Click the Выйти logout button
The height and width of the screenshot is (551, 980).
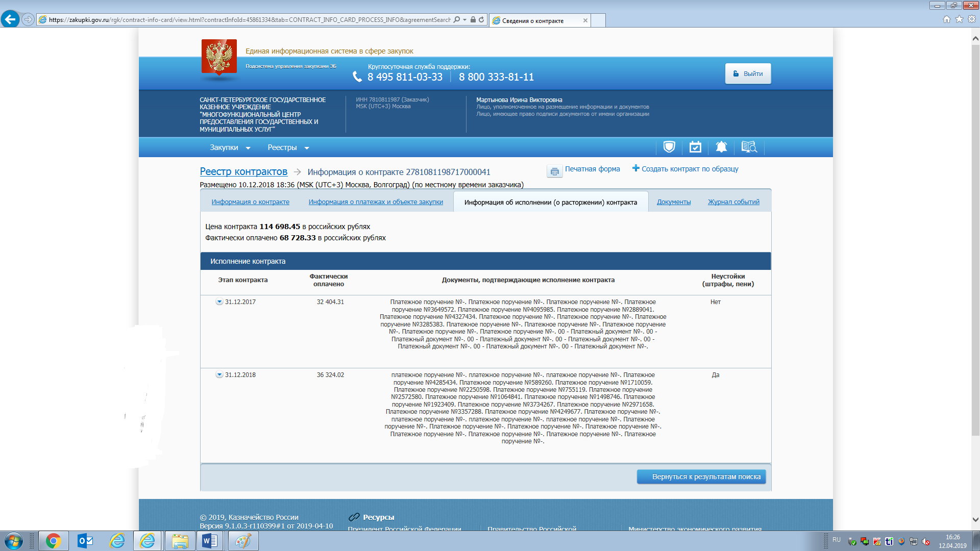click(x=747, y=73)
